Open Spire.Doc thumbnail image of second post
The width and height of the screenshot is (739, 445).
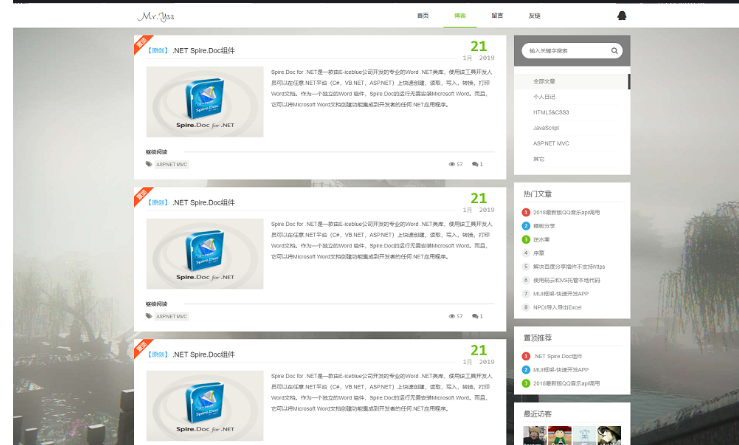click(x=205, y=254)
